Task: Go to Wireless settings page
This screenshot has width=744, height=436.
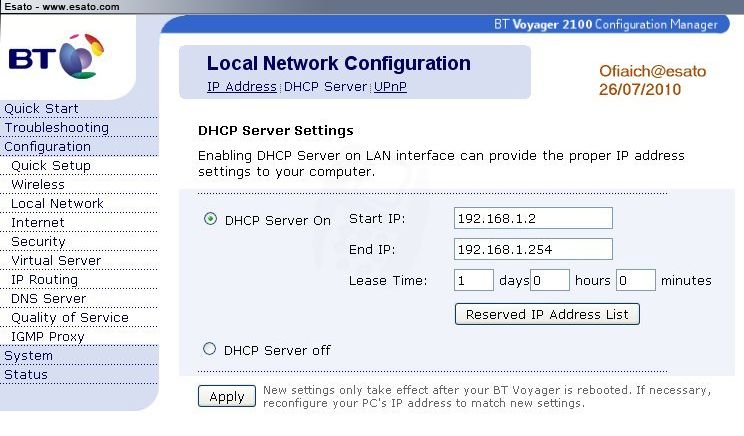Action: tap(38, 185)
